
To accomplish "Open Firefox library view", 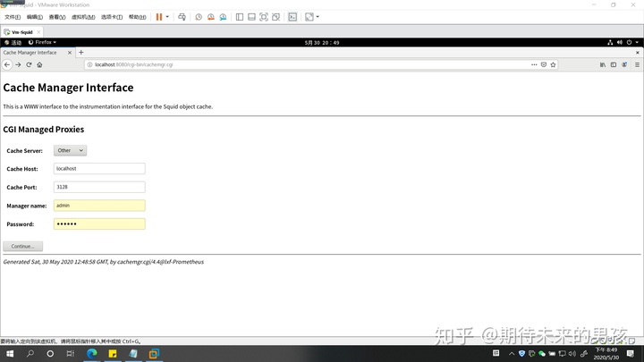I will pos(603,64).
